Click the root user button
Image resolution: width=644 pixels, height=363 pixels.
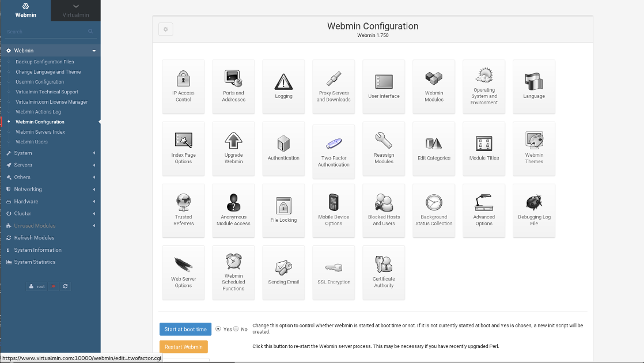(x=37, y=286)
